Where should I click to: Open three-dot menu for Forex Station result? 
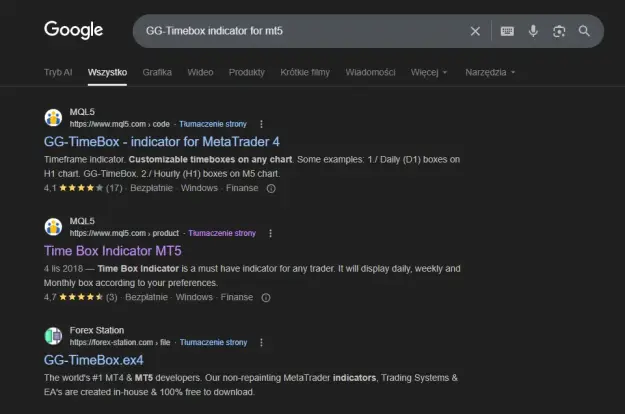(x=261, y=342)
